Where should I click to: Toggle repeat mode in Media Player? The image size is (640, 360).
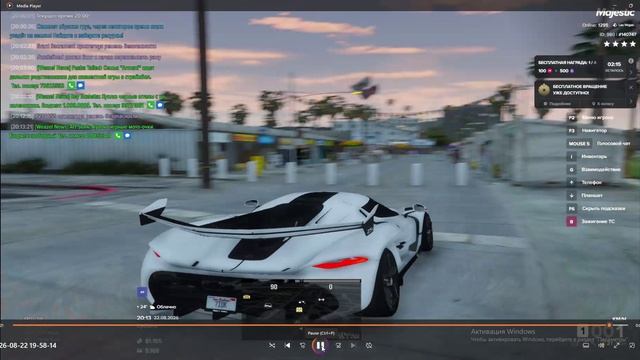click(369, 345)
